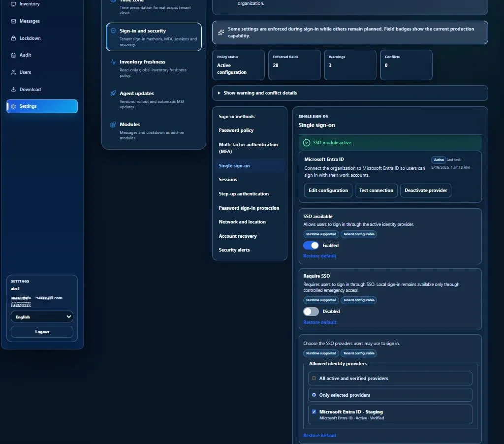Viewport: 504px width, 444px height.
Task: Restore default for Require SSO
Action: point(320,322)
